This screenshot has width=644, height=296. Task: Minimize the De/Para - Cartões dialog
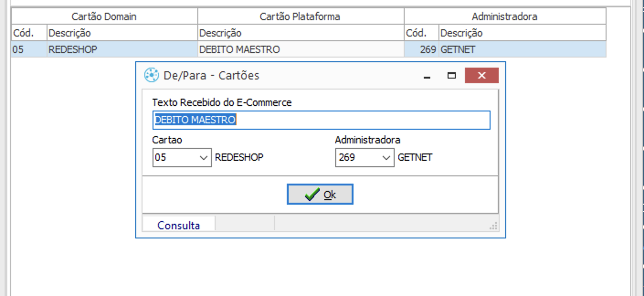(x=427, y=76)
